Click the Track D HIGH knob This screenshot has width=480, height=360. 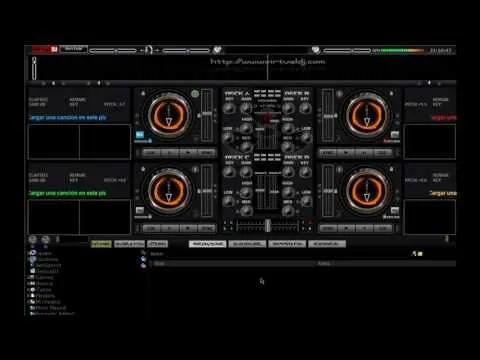(288, 192)
